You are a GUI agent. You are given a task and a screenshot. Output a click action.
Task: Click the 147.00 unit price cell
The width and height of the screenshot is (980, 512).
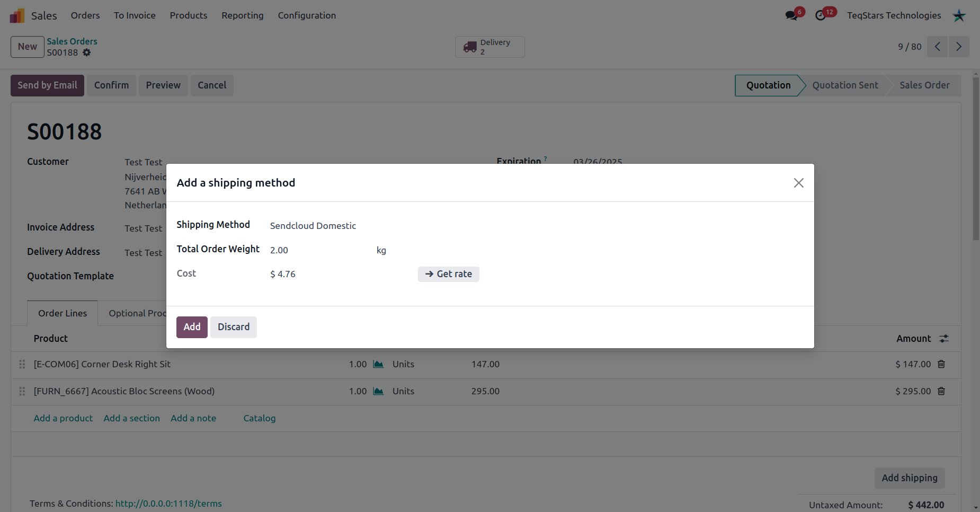(x=485, y=364)
